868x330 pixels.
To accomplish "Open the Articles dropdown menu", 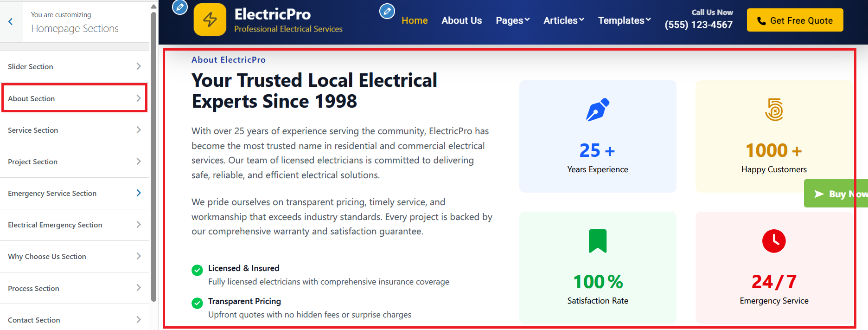I will point(564,20).
